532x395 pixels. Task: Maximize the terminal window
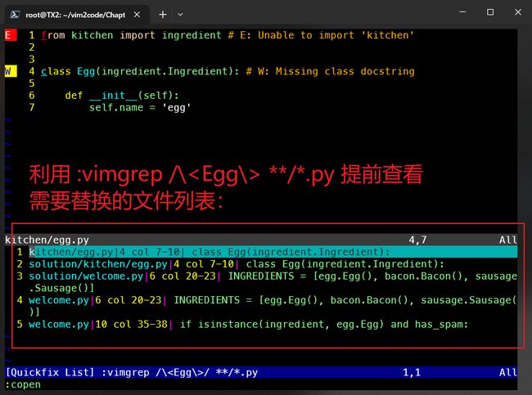coord(490,12)
